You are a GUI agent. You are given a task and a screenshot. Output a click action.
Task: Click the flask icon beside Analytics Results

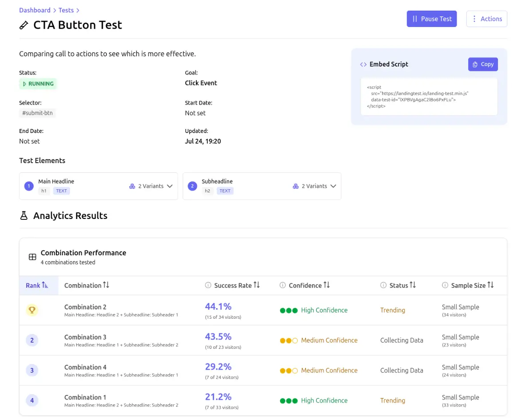(24, 216)
